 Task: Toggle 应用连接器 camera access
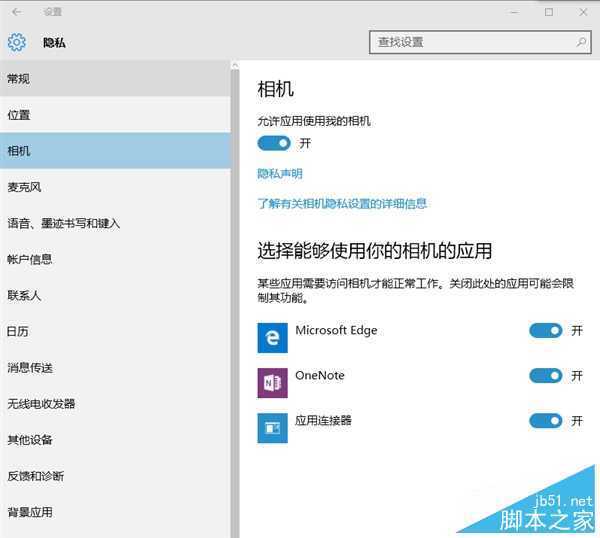pos(546,421)
